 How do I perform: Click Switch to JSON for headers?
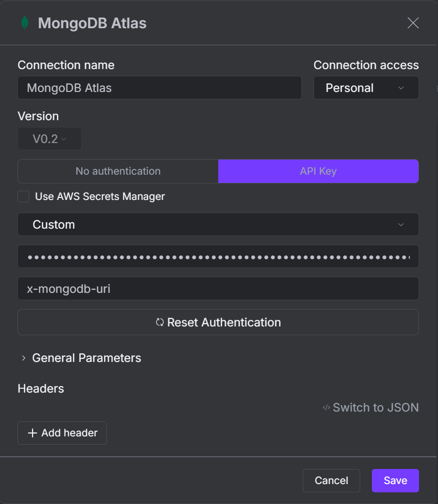click(x=376, y=408)
